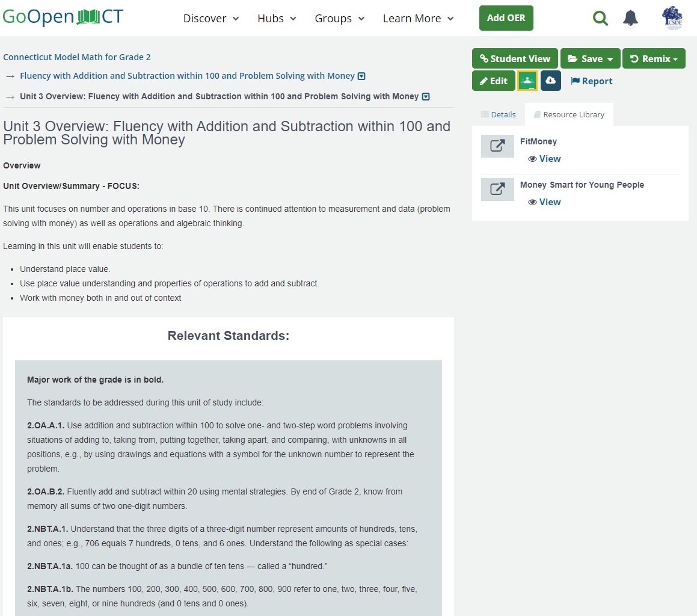Switch to the Details tab

pos(499,114)
